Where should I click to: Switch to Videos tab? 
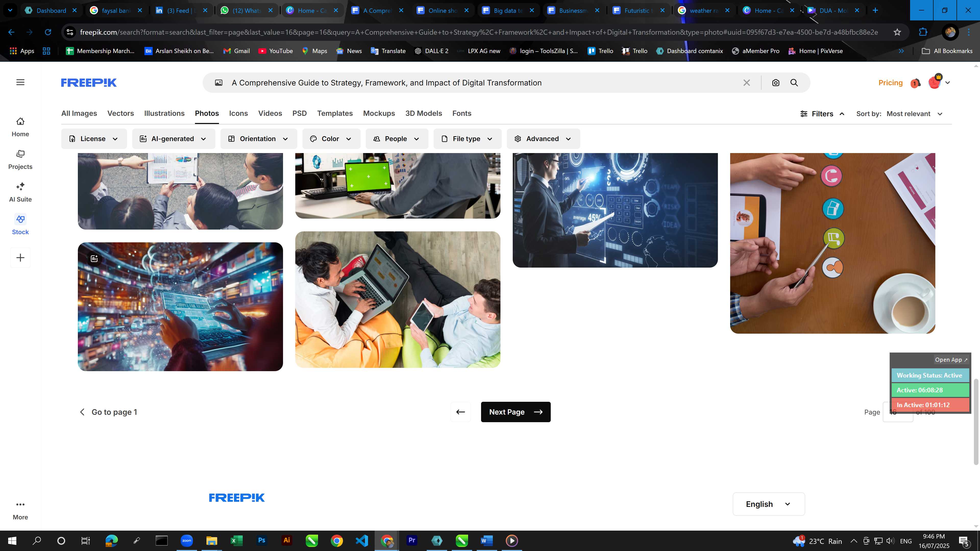tap(270, 113)
